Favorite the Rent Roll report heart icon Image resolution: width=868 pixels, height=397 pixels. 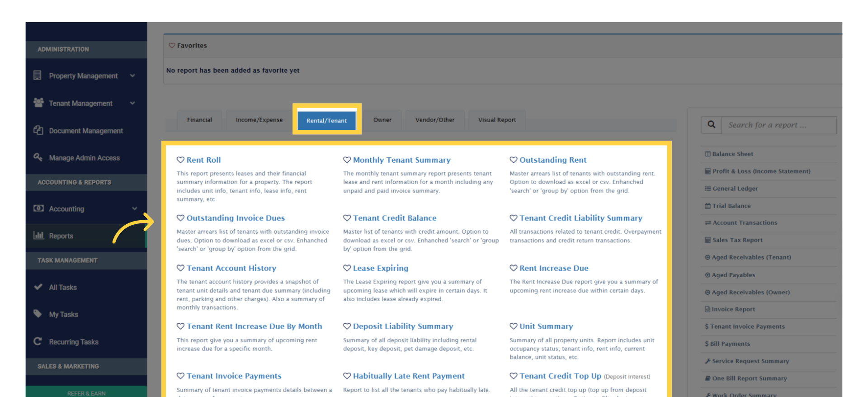(x=180, y=160)
